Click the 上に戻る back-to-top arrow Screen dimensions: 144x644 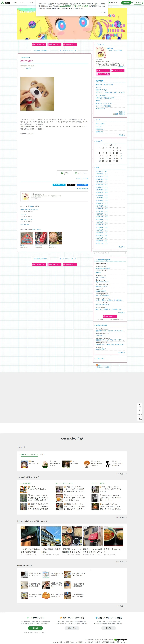[140, 419]
